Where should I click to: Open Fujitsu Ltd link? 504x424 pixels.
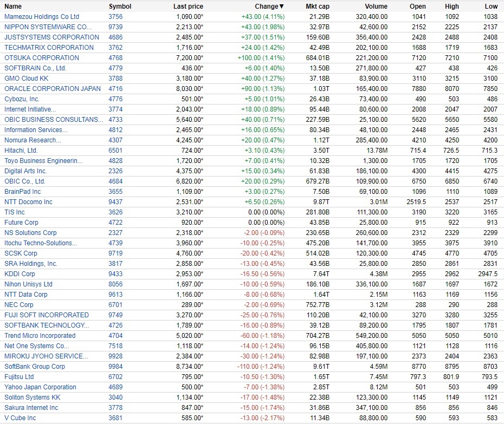pos(19,376)
